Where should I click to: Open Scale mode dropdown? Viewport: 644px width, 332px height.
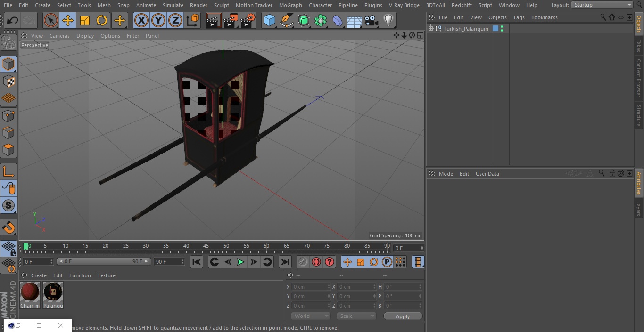[356, 316]
